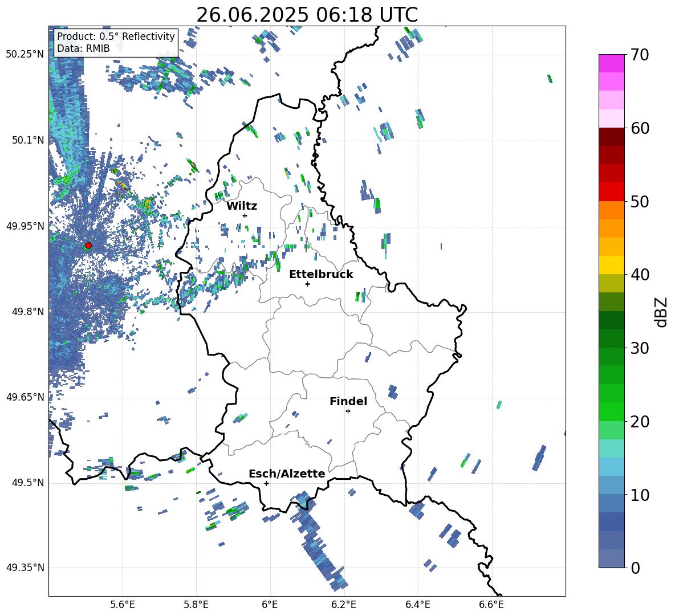Click the '50.25°N' latitude label
Image resolution: width=675 pixels, height=616 pixels.
click(25, 55)
